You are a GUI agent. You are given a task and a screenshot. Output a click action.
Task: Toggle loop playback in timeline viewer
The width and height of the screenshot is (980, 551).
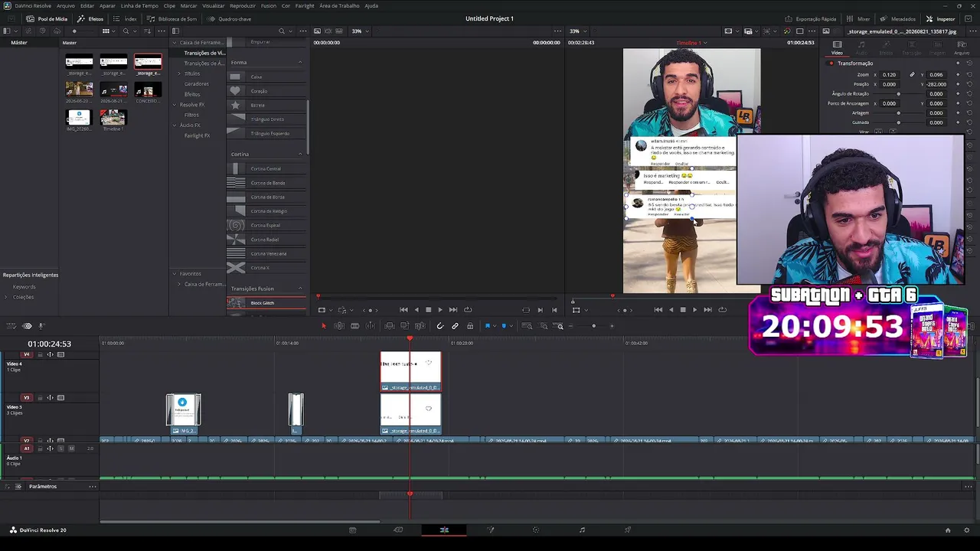722,310
